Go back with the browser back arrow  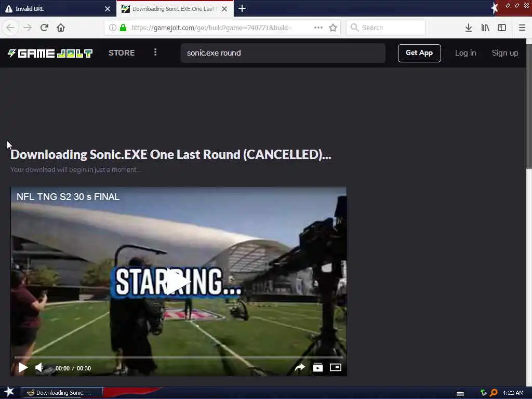(x=10, y=28)
